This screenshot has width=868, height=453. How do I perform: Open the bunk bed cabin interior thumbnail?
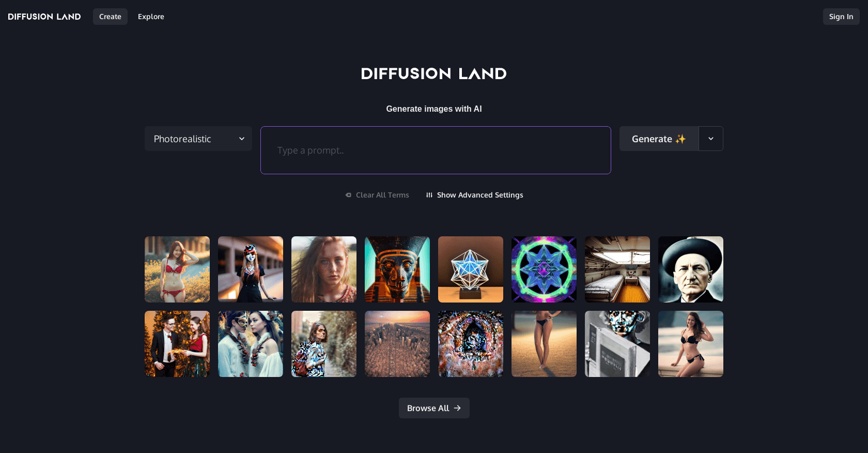617,269
